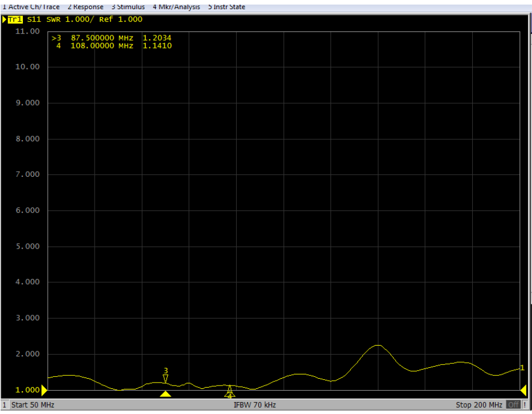Click the exclamation warning icon in status bar

click(525, 405)
